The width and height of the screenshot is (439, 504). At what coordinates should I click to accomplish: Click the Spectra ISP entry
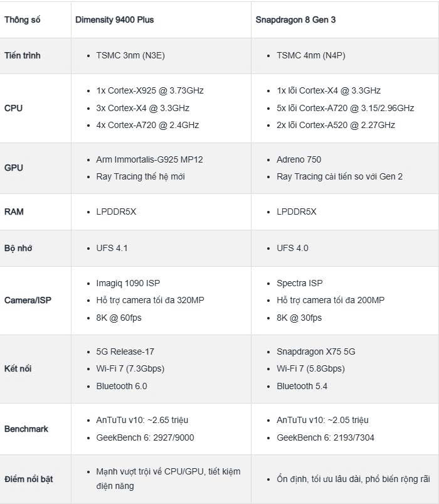[x=299, y=283]
